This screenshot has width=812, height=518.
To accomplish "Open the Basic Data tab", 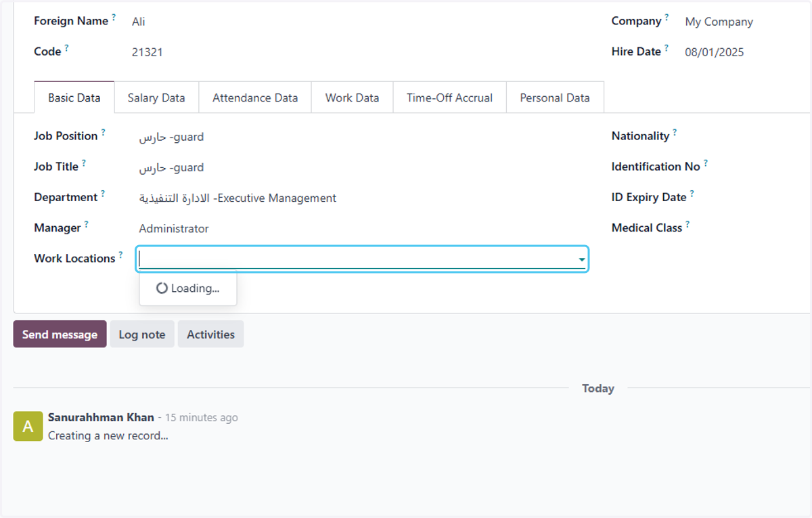I will point(74,98).
